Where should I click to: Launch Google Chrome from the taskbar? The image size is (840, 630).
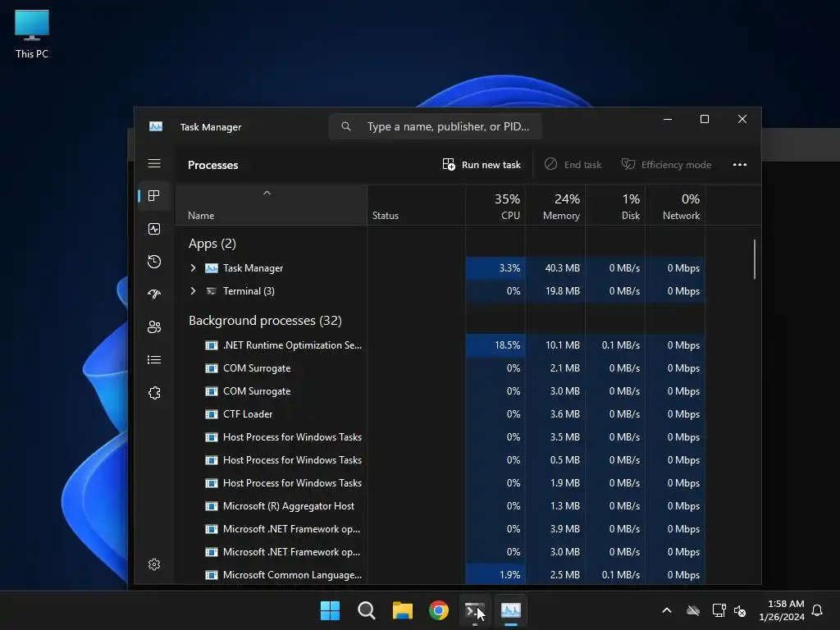pos(439,610)
